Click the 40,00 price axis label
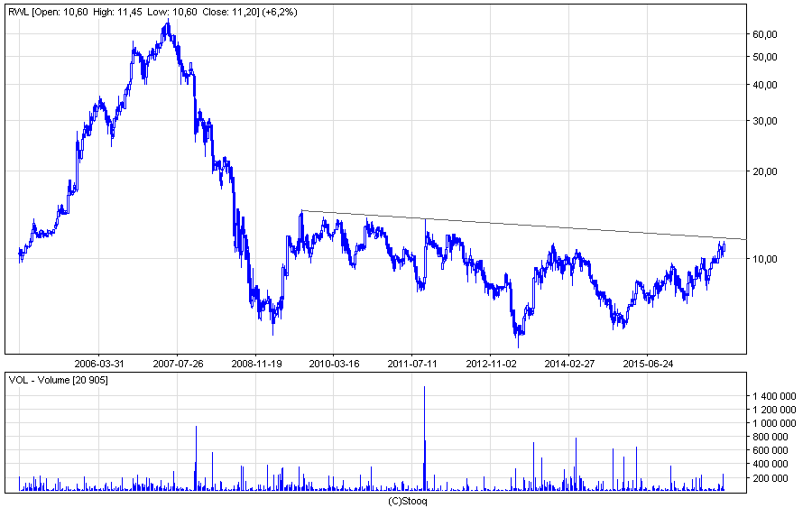 [x=765, y=85]
